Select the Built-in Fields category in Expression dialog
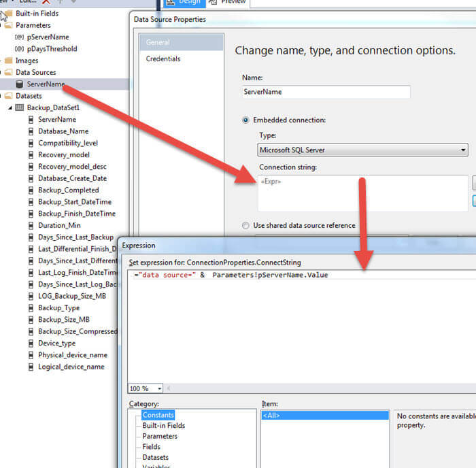The width and height of the screenshot is (476, 468). point(164,425)
